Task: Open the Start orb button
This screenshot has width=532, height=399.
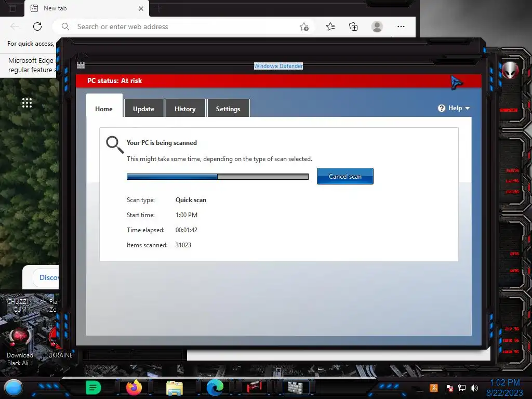Action: 13,388
